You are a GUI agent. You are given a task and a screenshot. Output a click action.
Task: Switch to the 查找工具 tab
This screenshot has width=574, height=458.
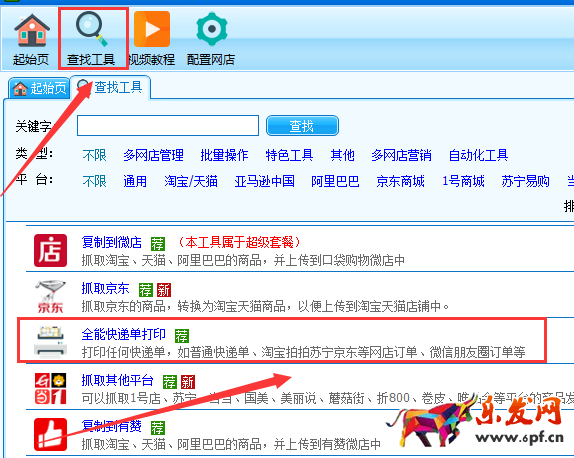click(110, 87)
